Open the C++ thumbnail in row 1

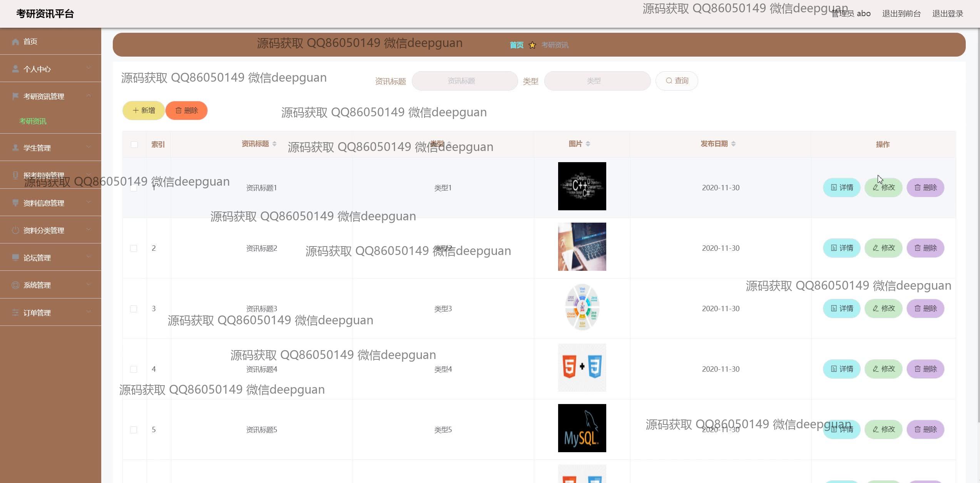pos(582,186)
